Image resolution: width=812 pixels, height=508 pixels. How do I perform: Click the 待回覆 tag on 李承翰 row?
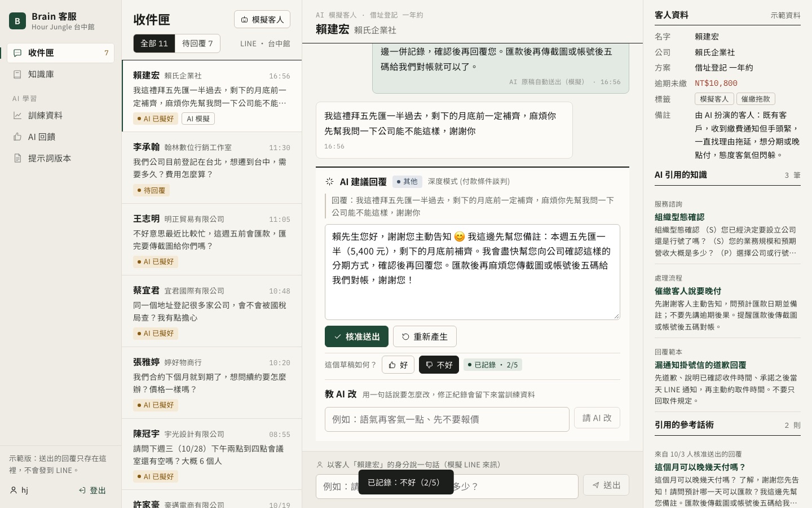pyautogui.click(x=151, y=190)
